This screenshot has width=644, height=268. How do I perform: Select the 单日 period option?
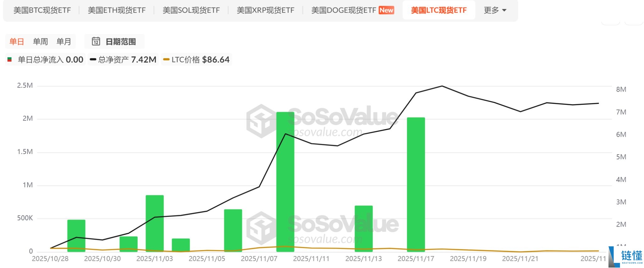[17, 41]
